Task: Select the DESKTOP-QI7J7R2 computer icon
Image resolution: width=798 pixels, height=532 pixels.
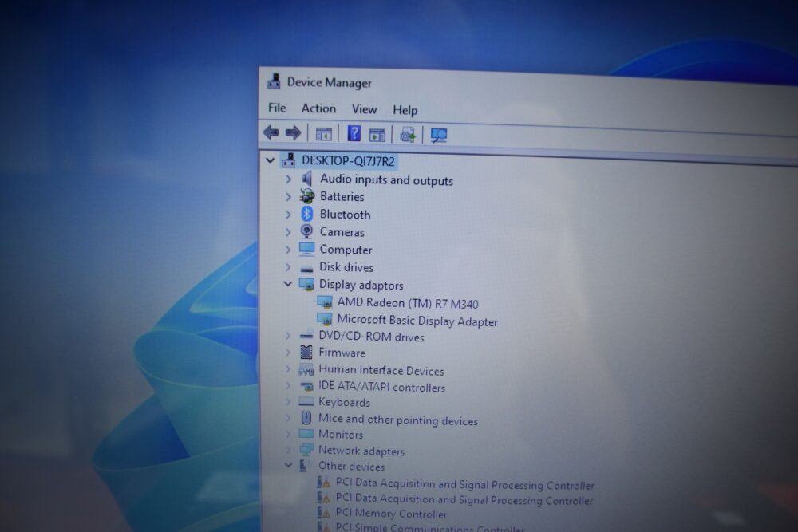Action: 289,160
